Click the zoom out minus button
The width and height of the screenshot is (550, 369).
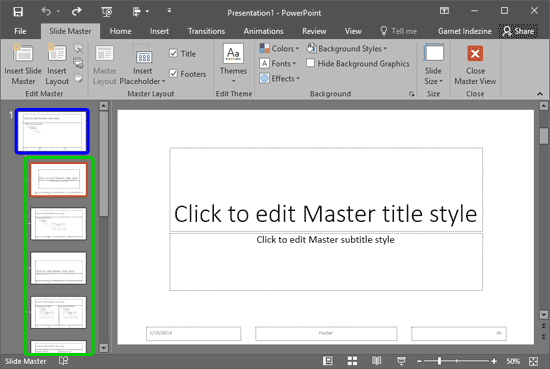(x=419, y=361)
